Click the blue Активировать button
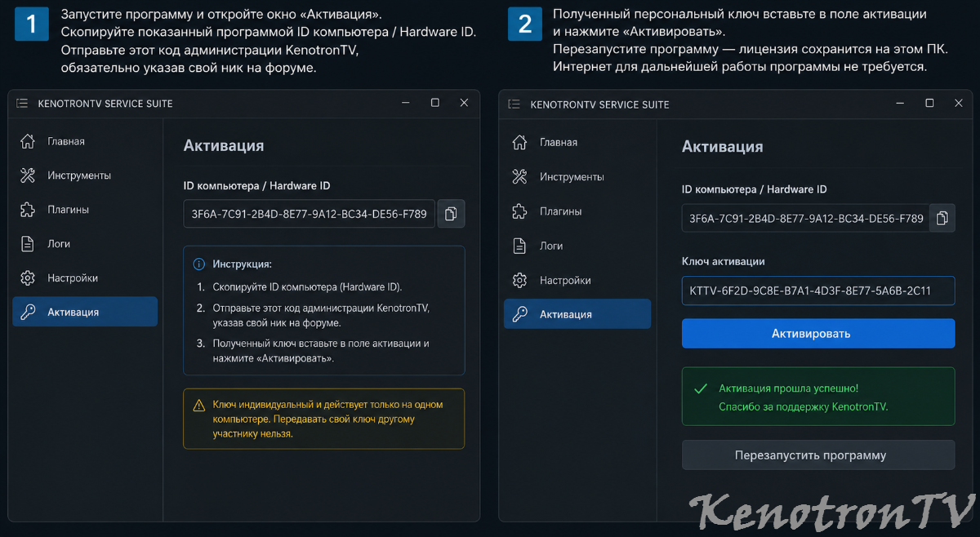This screenshot has height=537, width=980. point(818,333)
